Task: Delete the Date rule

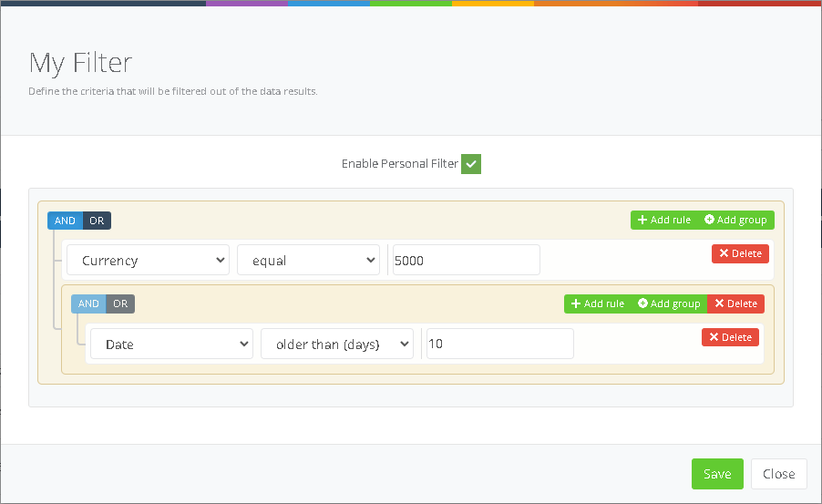Action: tap(730, 338)
